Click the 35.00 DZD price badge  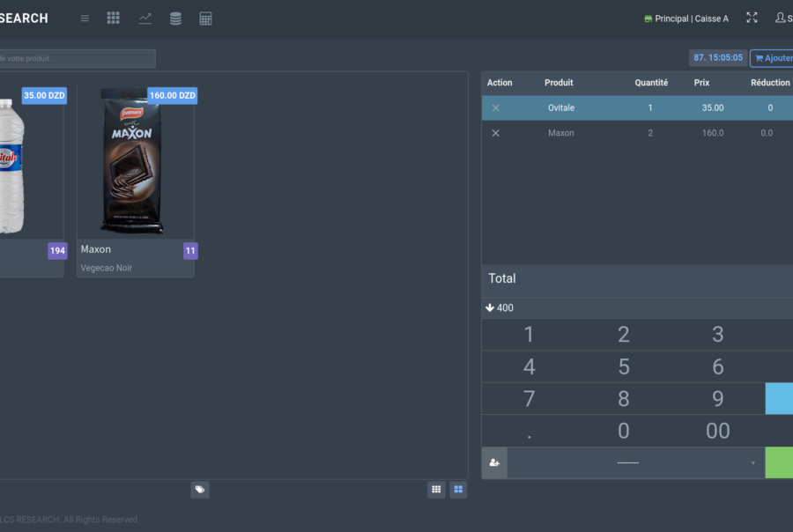click(x=45, y=96)
